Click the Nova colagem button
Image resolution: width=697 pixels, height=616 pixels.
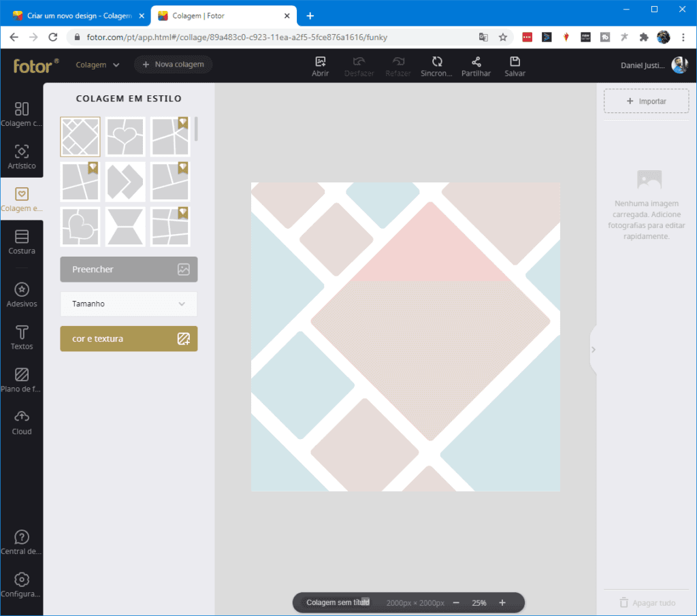point(174,65)
